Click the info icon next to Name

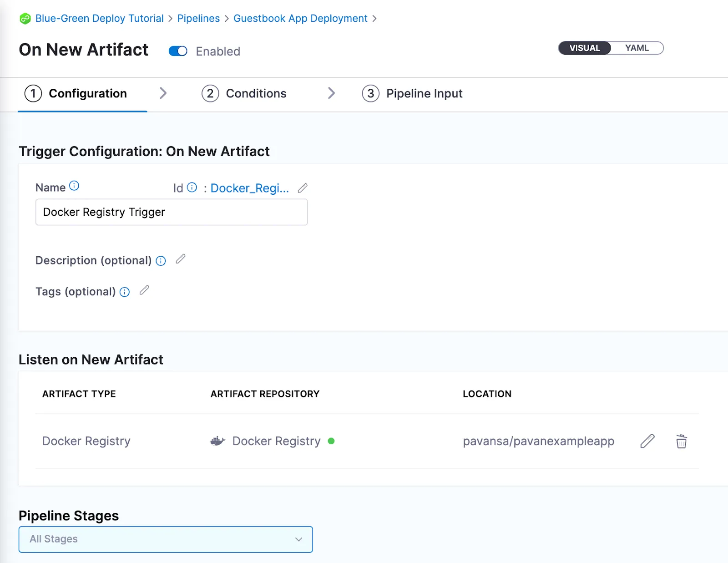74,185
